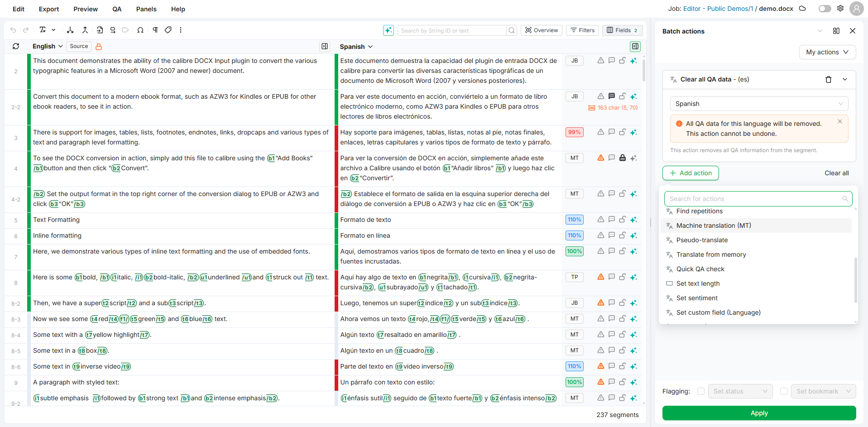868x427 pixels.
Task: Toggle the pilcrow hidden characters icon
Action: pyautogui.click(x=155, y=30)
